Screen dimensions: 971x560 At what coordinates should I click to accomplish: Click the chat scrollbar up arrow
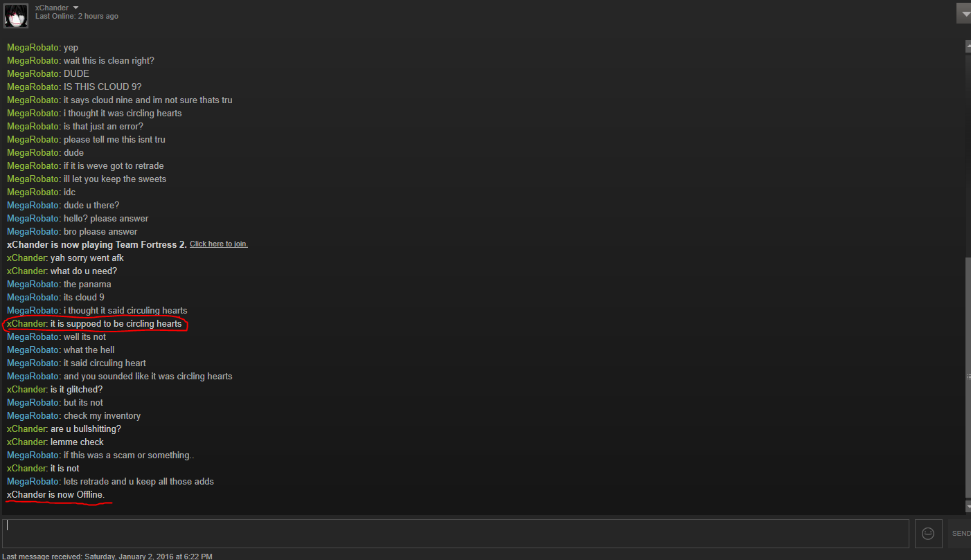click(x=968, y=46)
